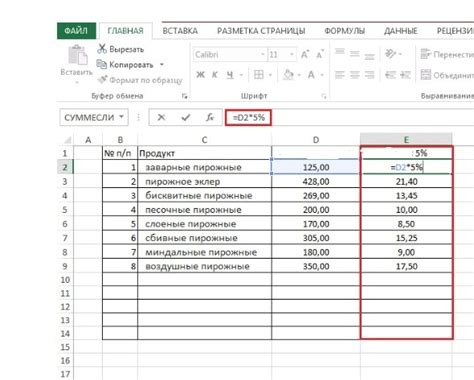Open the ДАННЫЕ tab
This screenshot has height=380, width=474.
pos(401,31)
